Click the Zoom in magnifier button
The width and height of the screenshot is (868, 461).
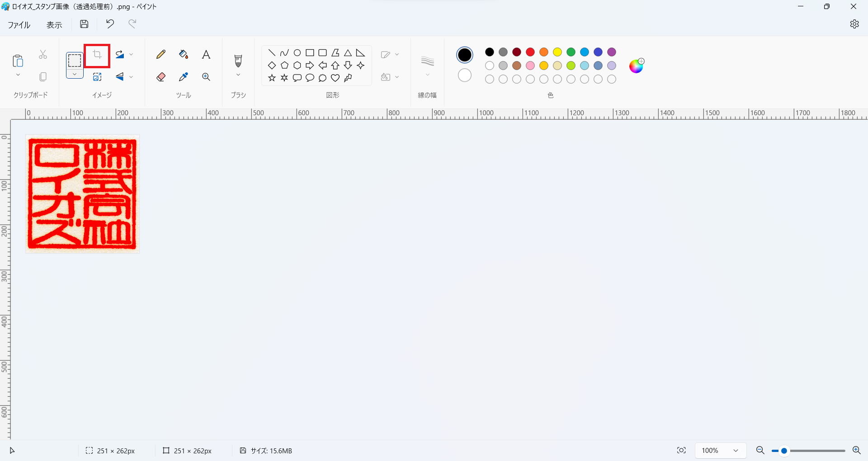856,450
